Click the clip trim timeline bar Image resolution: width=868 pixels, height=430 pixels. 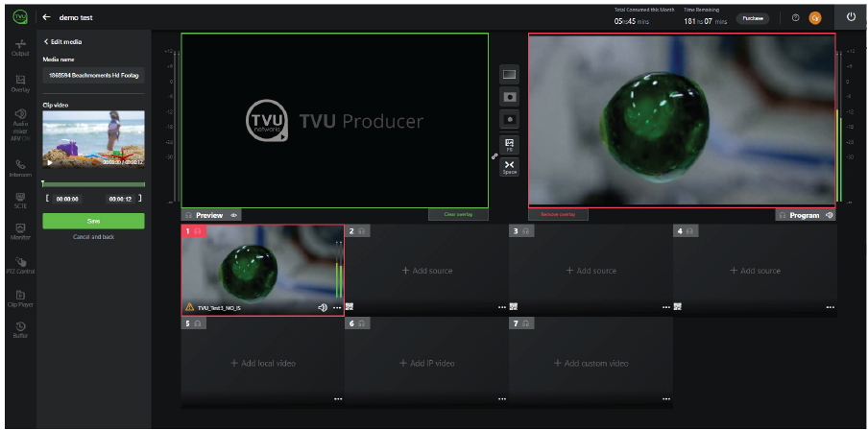coord(93,184)
